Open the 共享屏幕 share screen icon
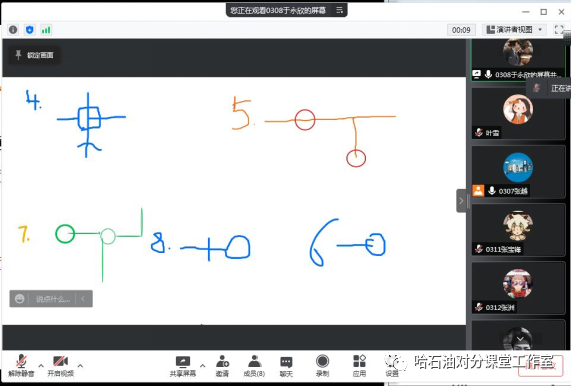Image resolution: width=572 pixels, height=387 pixels. (x=183, y=365)
